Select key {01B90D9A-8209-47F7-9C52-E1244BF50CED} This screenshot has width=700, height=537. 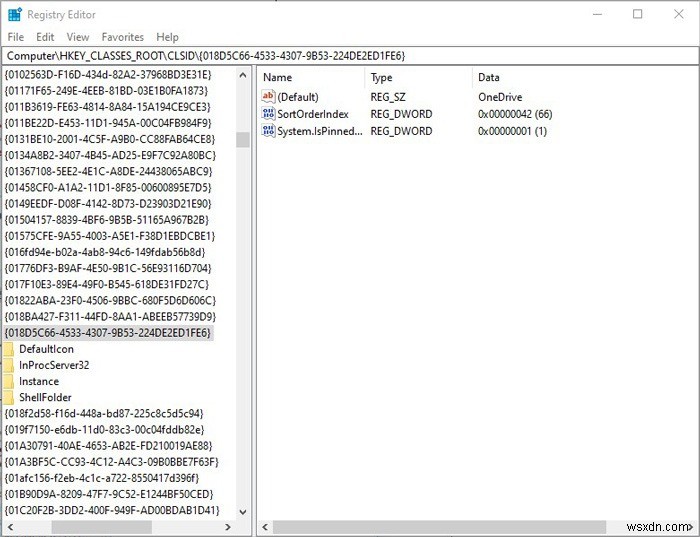[109, 494]
